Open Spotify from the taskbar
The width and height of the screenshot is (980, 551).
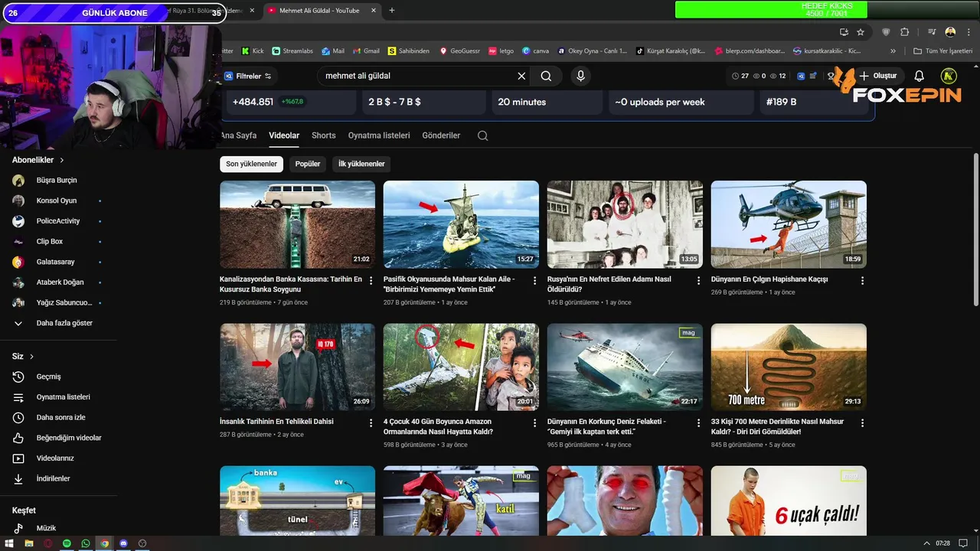(x=67, y=543)
